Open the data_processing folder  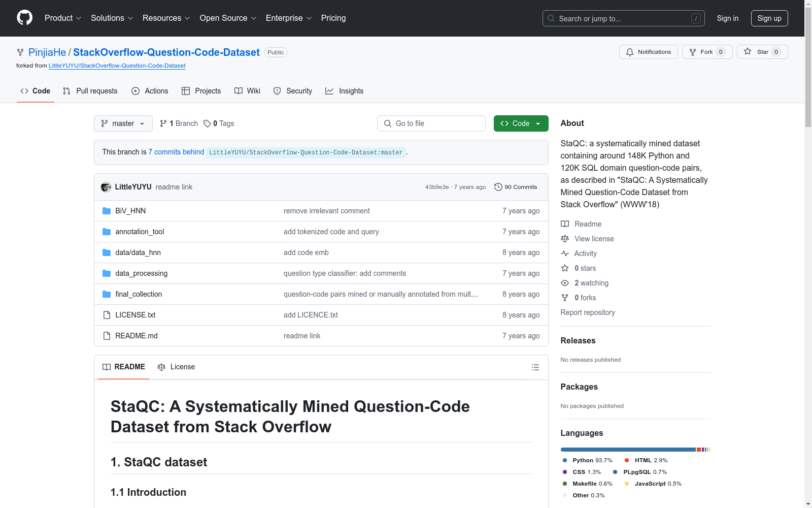(x=141, y=273)
